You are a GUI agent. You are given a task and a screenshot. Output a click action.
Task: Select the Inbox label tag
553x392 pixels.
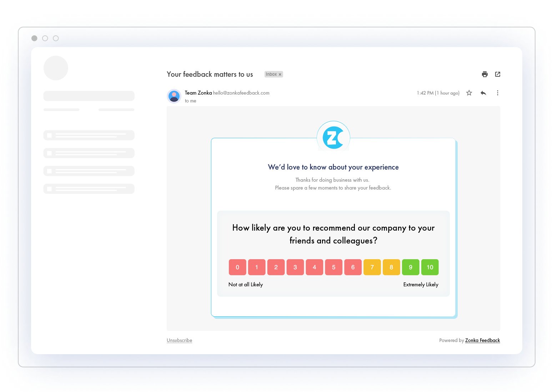[x=271, y=74]
